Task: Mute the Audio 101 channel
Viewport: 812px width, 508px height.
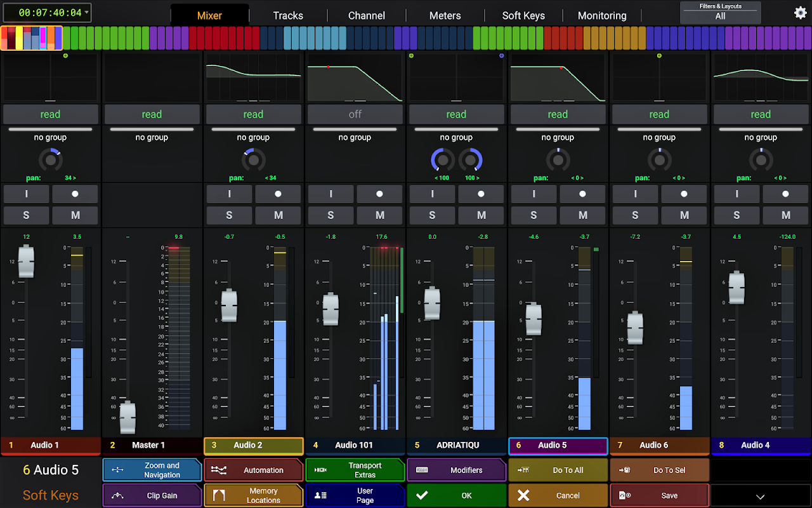Action: (379, 215)
